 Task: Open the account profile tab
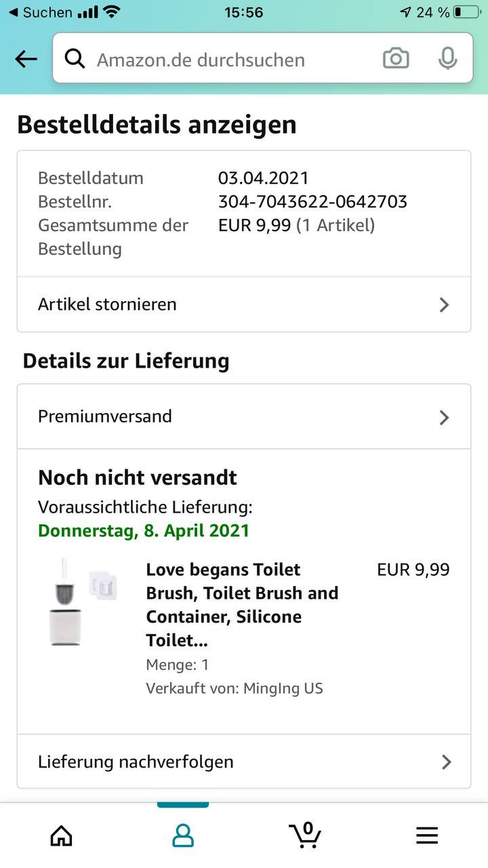pos(183,835)
